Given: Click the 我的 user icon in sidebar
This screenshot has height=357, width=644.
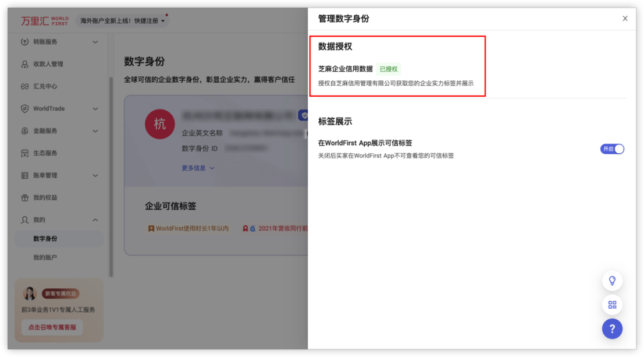Looking at the screenshot, I should [24, 220].
